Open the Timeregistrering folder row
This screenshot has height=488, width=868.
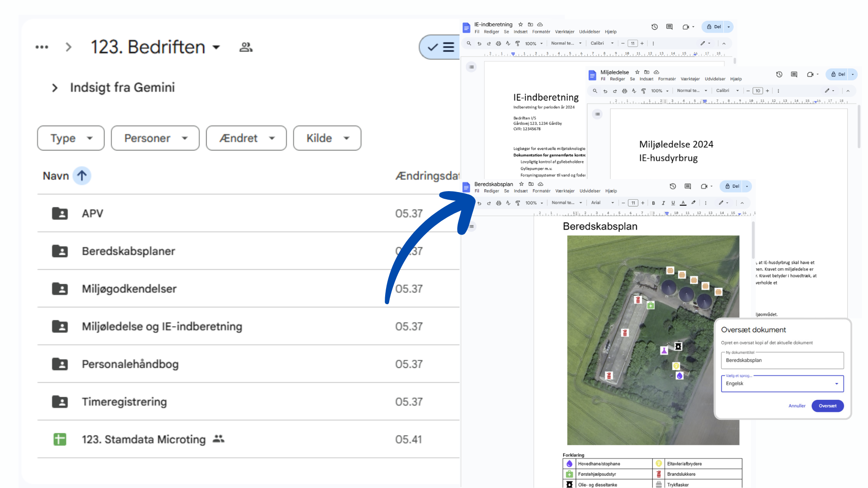(248, 402)
